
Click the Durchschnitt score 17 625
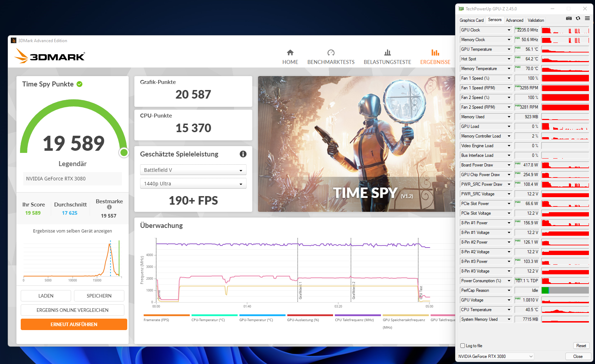click(x=70, y=213)
